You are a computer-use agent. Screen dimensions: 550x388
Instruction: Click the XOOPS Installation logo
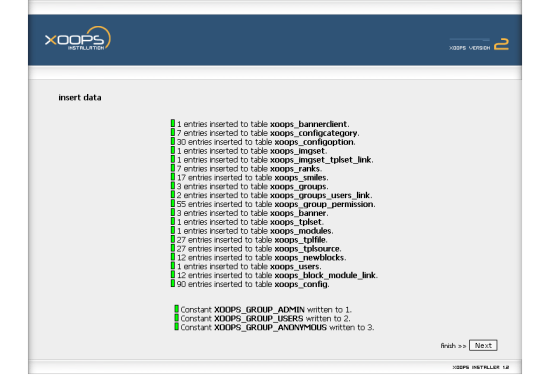(78, 38)
